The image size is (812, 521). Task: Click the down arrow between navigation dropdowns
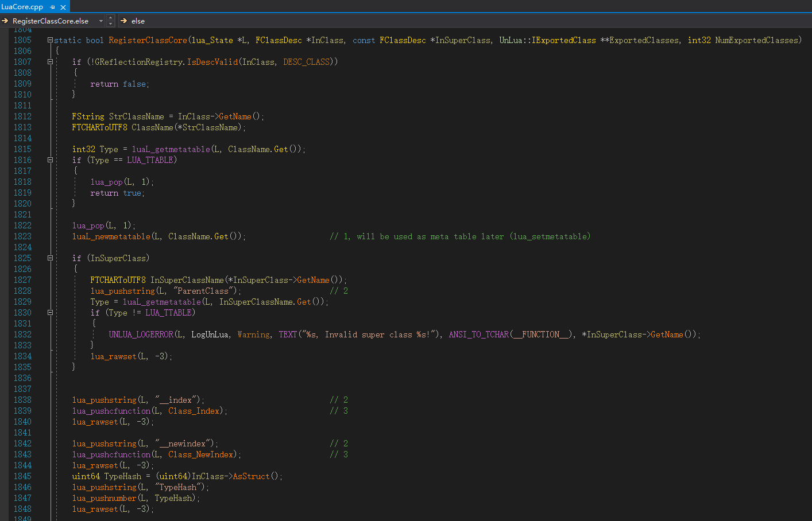point(111,24)
